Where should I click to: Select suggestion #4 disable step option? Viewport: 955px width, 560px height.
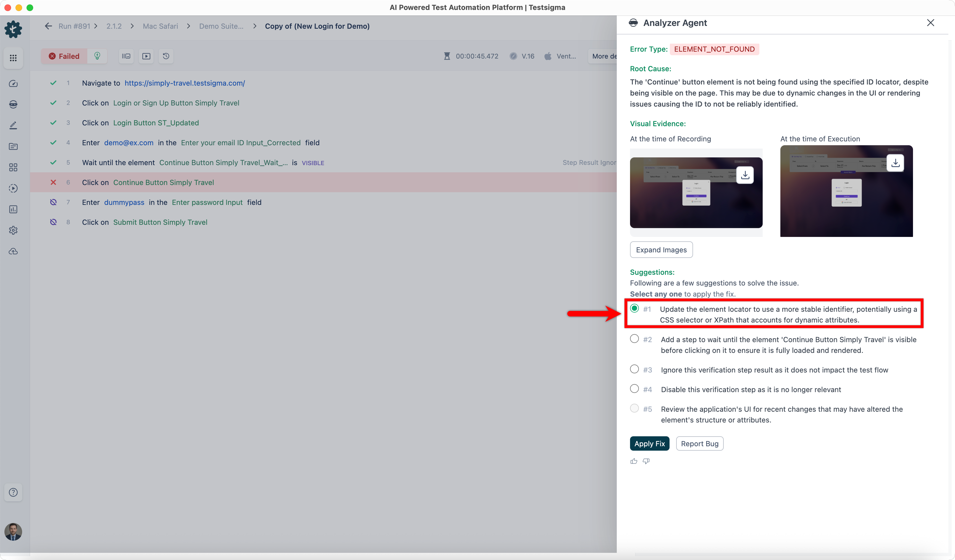634,389
